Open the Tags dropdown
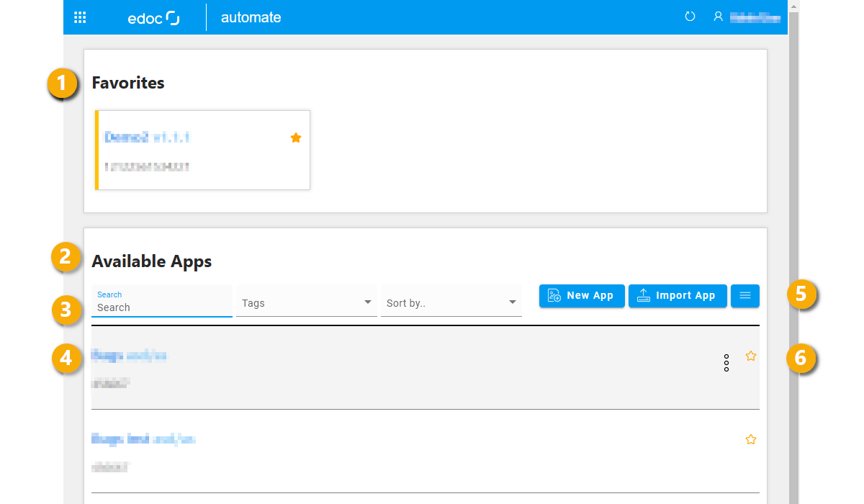 306,301
